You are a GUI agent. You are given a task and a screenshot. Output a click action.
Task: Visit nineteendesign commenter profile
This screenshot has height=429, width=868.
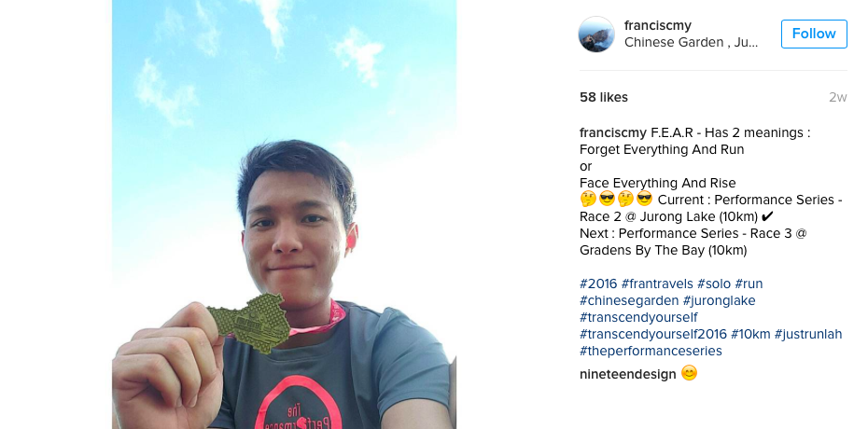[x=628, y=374]
